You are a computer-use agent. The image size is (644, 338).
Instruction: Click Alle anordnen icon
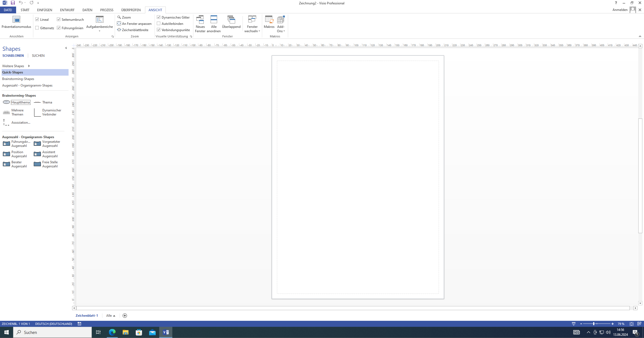pos(214,24)
